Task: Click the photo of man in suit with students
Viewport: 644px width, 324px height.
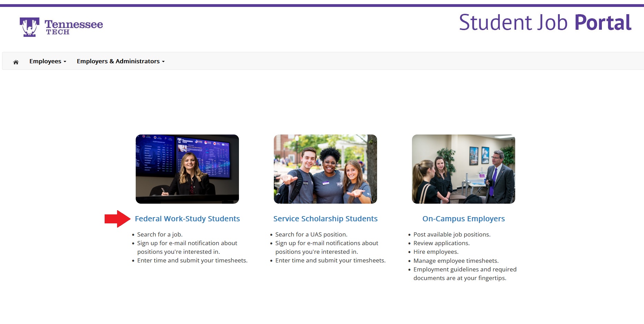Action: (x=463, y=169)
